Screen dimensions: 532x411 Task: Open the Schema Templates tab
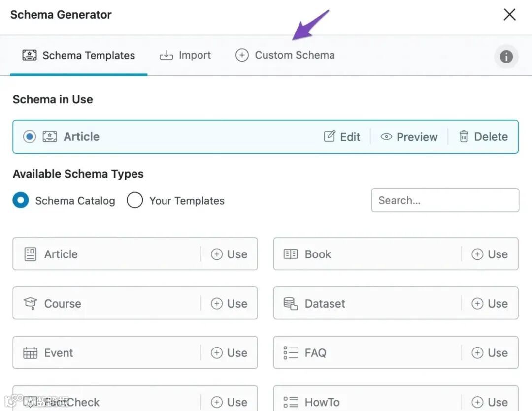79,55
